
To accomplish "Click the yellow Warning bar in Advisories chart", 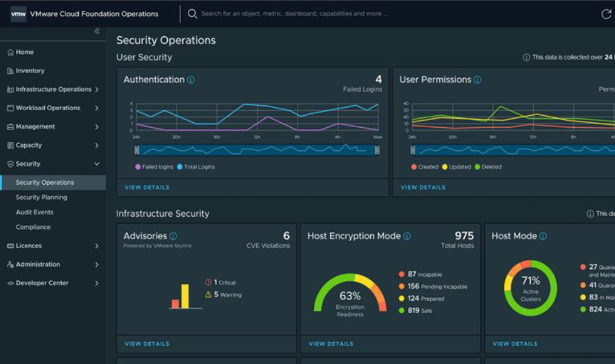I will 185,297.
